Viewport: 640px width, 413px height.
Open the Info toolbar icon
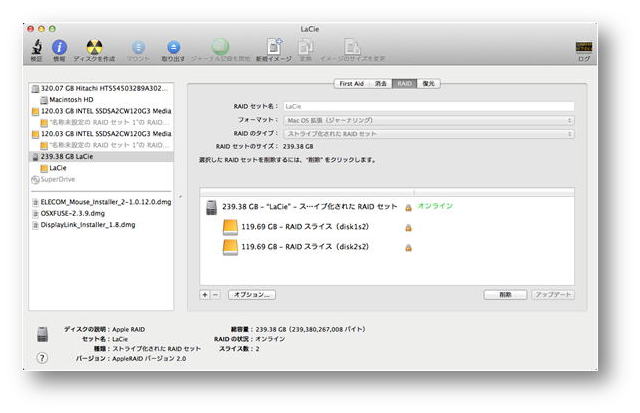point(60,47)
